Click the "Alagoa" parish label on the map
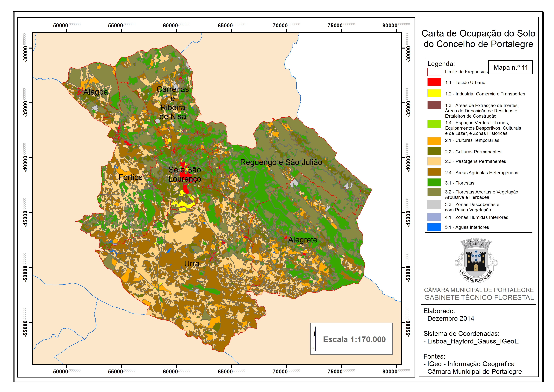 96,92
